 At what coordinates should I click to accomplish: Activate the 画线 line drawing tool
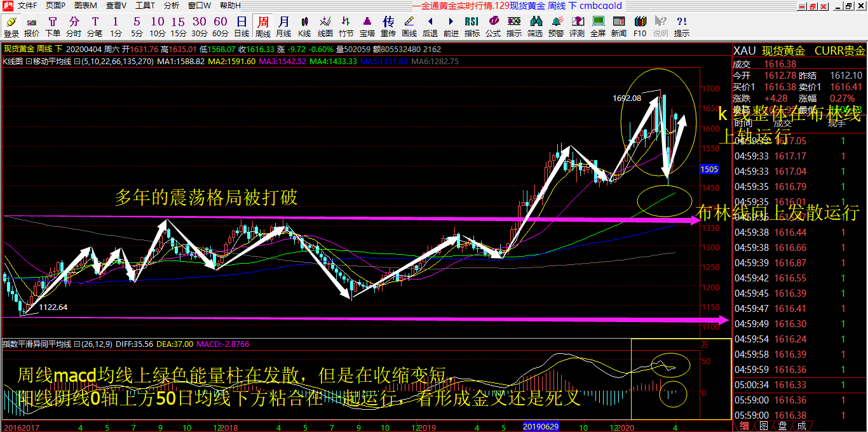[x=409, y=27]
